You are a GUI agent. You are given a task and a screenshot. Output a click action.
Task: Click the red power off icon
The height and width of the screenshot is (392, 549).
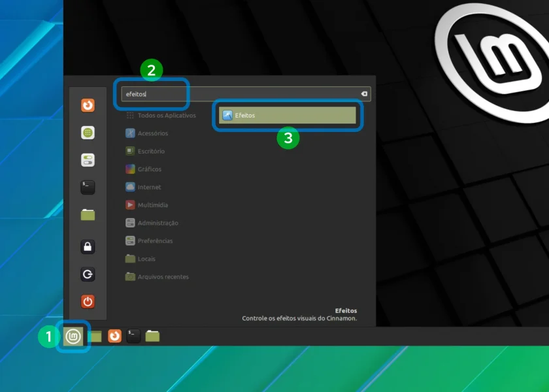(88, 301)
